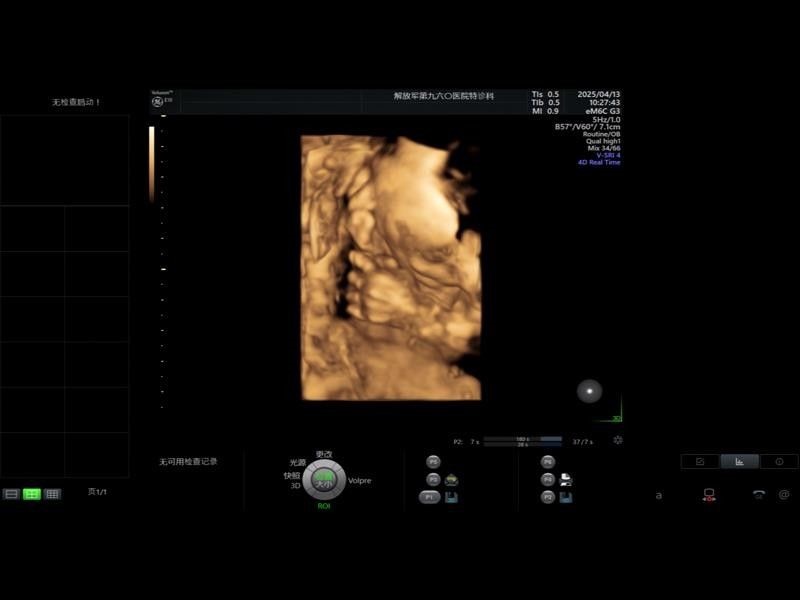Click the 3D rendered fetal image
Screen dimensions: 800x600
coord(391,268)
